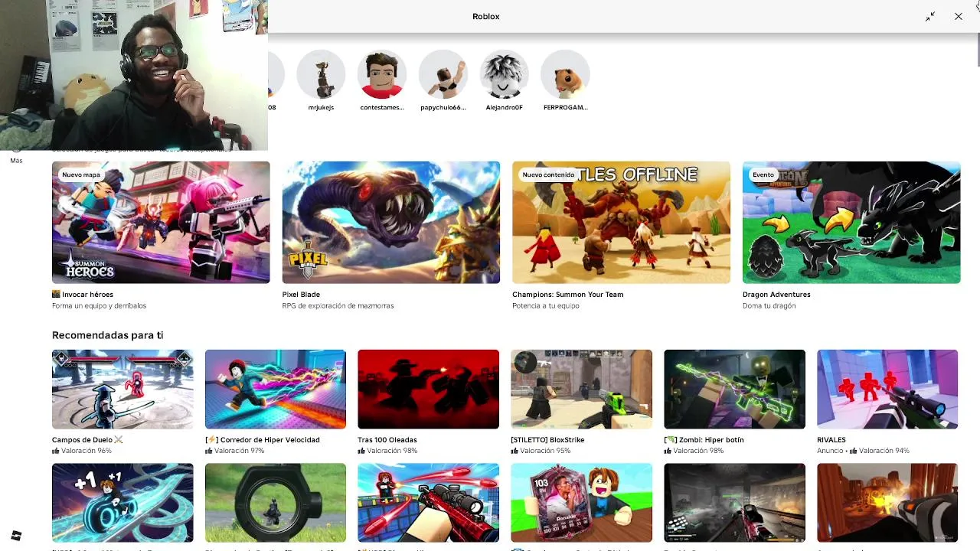Click Forma un equipo y derríbalos text
The height and width of the screenshot is (551, 980).
coord(99,306)
